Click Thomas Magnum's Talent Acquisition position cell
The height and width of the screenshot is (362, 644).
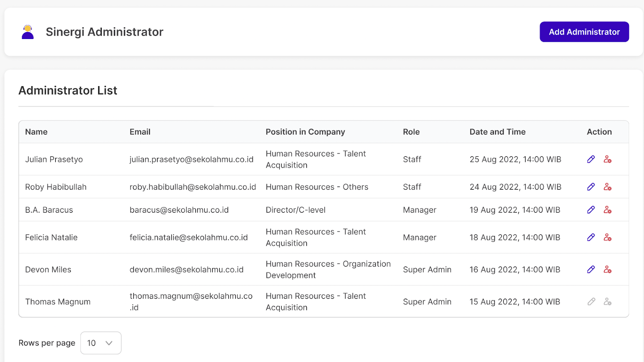click(316, 302)
